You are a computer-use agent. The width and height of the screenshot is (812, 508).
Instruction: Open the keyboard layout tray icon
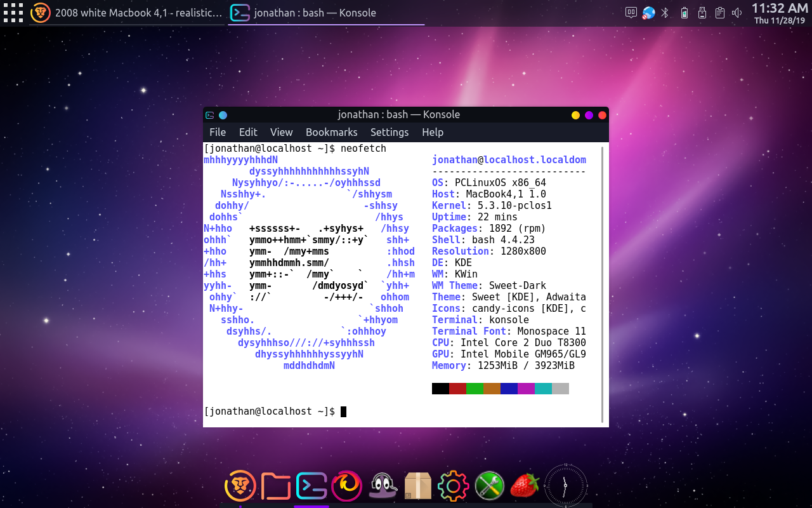(x=631, y=12)
